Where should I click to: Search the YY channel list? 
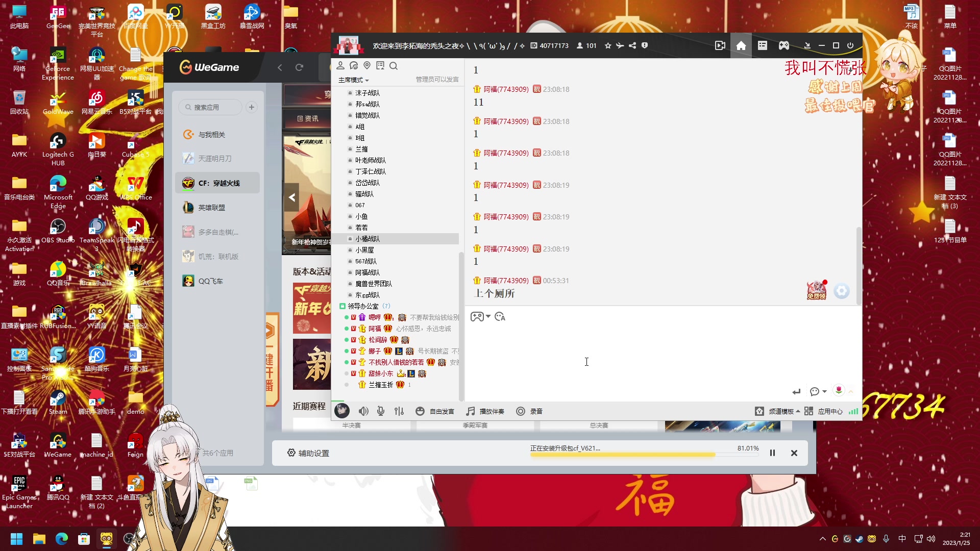tap(394, 66)
